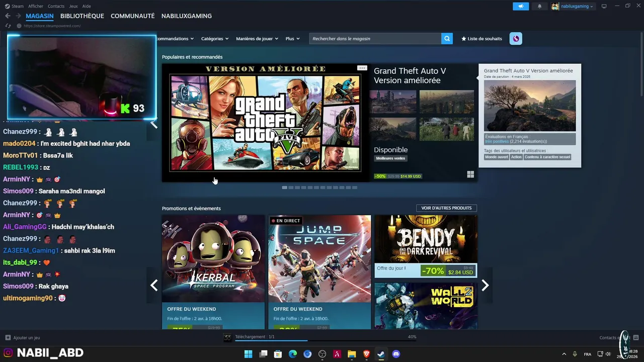644x362 pixels.
Task: Open the Jump Space live offer card
Action: 319,272
